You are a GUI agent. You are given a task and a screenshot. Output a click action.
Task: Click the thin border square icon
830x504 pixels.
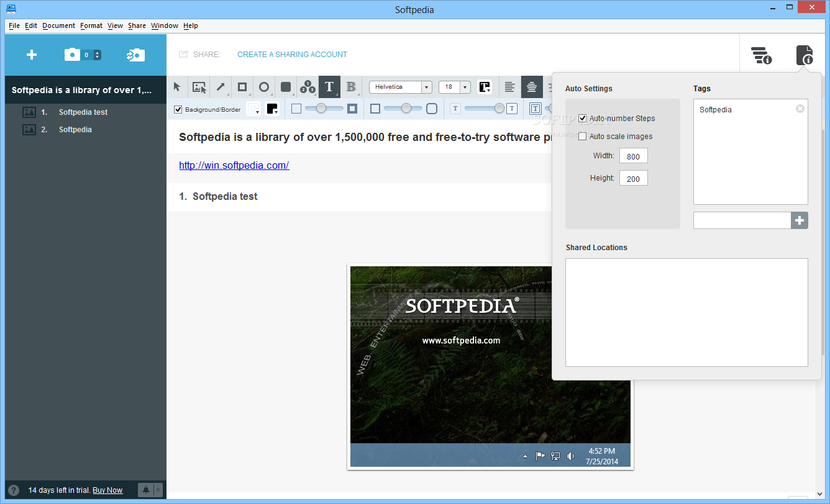click(296, 109)
